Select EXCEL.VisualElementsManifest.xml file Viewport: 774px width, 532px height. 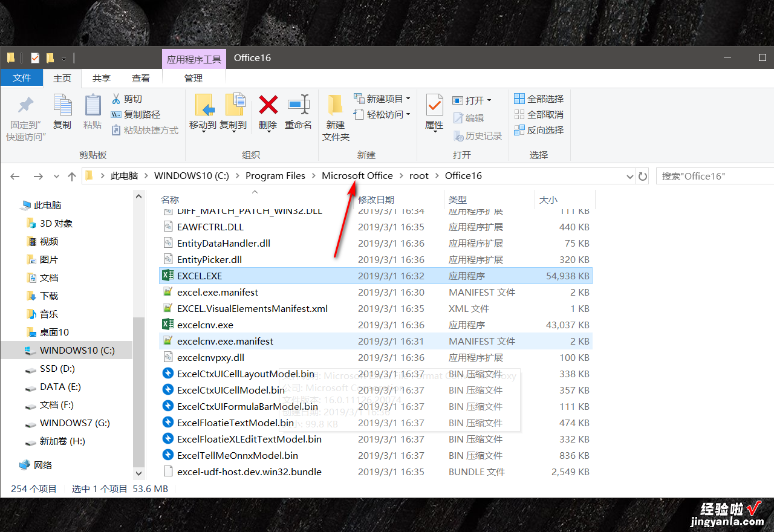[252, 308]
